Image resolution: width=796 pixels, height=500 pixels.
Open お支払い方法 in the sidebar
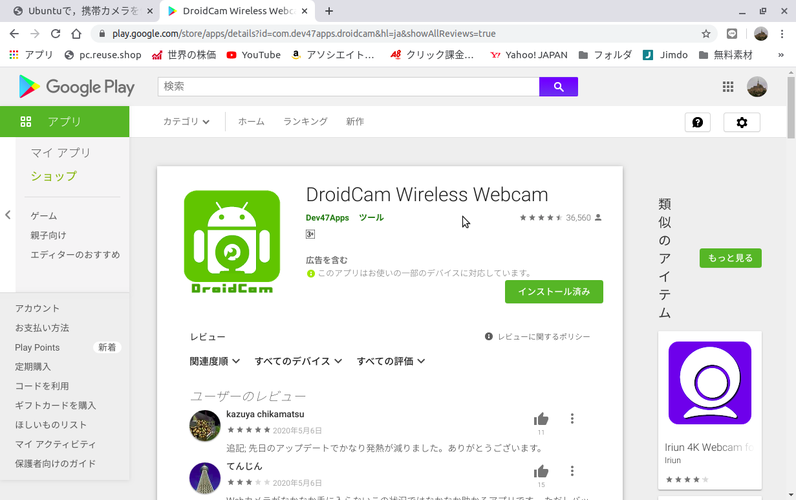[x=42, y=327]
